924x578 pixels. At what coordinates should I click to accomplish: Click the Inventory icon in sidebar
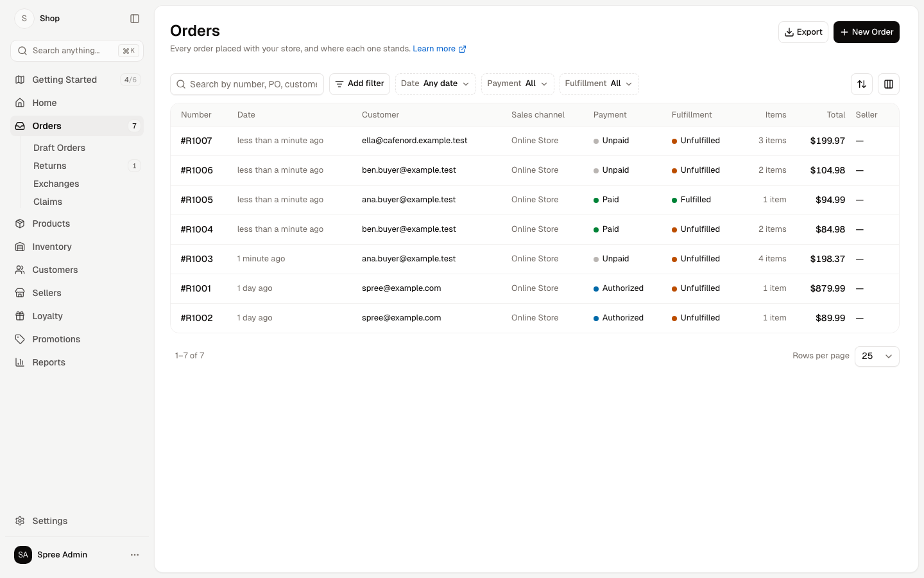pyautogui.click(x=20, y=247)
